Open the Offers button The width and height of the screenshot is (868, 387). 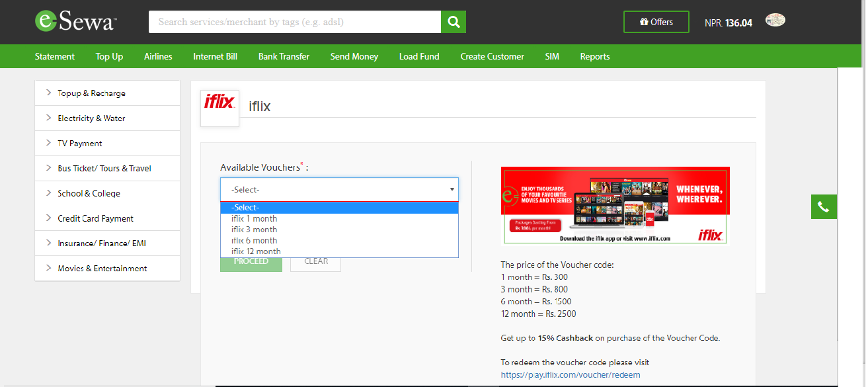pos(656,22)
